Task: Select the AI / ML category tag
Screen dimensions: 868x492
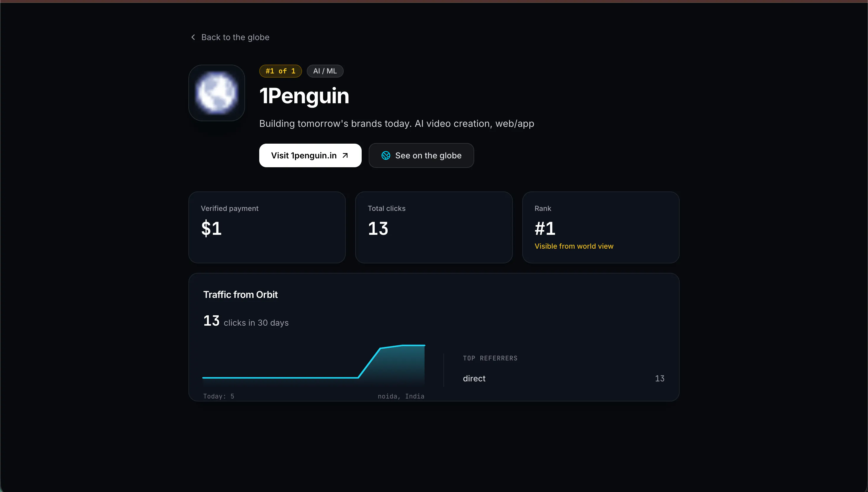Action: (325, 71)
